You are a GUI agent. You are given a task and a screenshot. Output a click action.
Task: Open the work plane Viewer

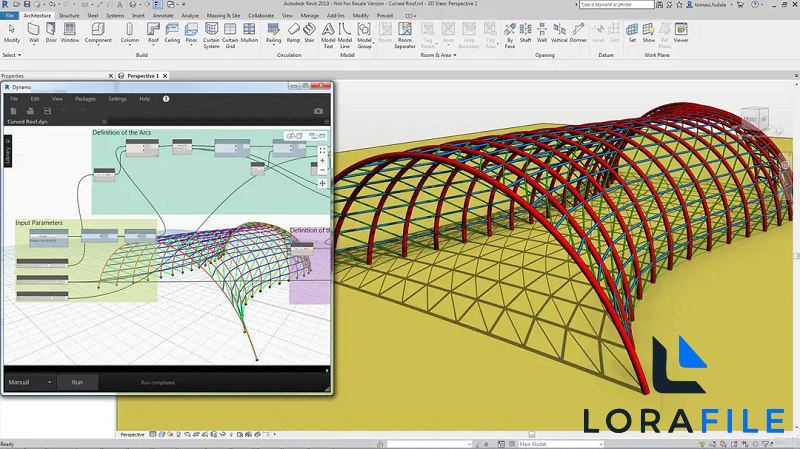[681, 33]
